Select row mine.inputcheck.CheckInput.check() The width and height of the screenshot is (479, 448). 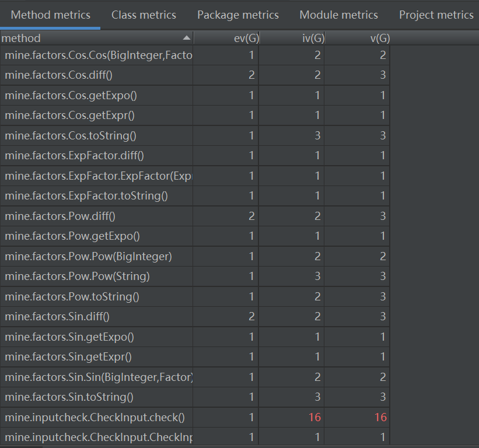click(x=195, y=417)
